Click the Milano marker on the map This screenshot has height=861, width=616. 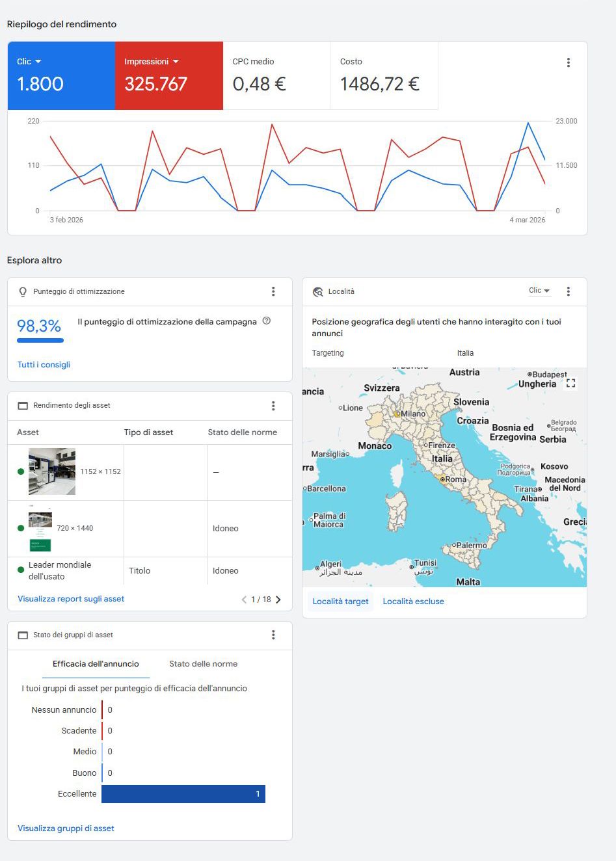tap(397, 414)
